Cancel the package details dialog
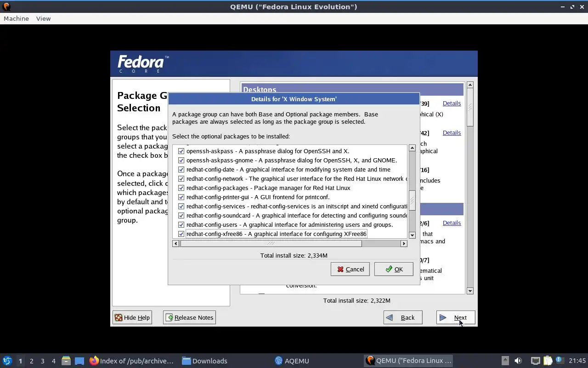This screenshot has width=588, height=368. (x=350, y=269)
